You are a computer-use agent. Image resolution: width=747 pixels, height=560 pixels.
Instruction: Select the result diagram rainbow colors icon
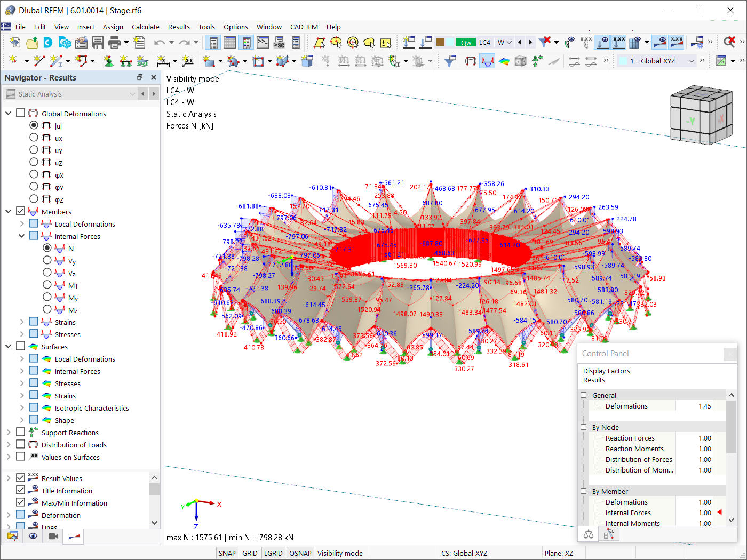tap(503, 60)
